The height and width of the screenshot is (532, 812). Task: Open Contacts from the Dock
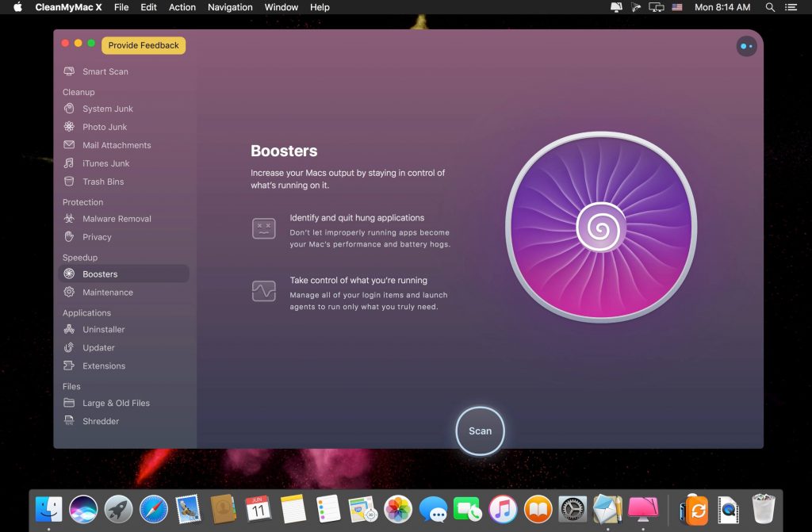click(x=223, y=509)
